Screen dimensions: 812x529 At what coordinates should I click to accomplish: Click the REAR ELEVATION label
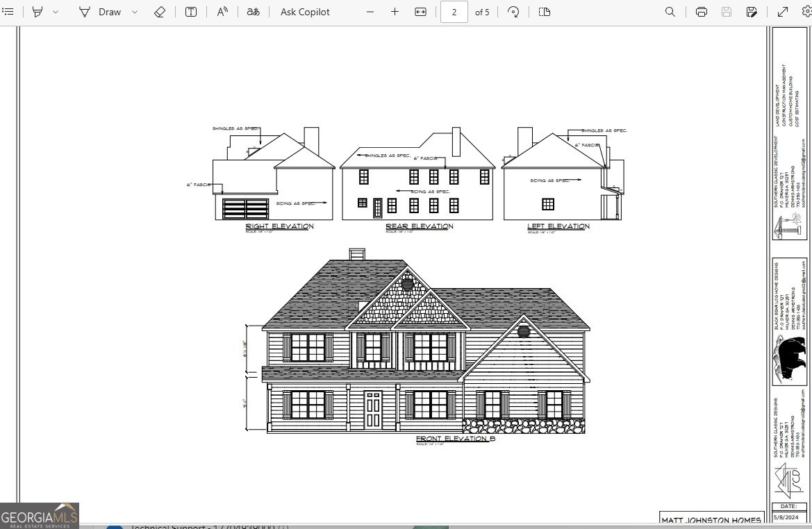point(420,226)
